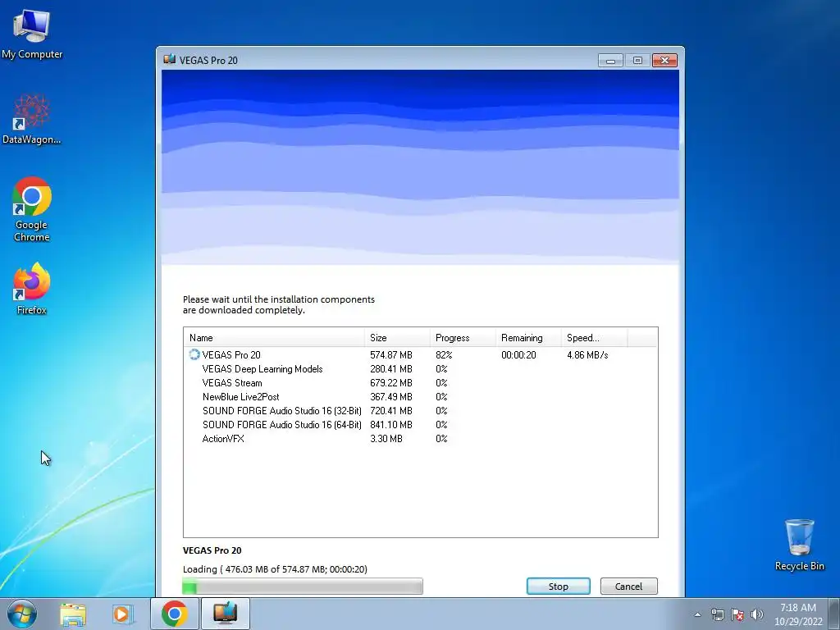Click the 679.22 MB size cell

[x=391, y=382]
